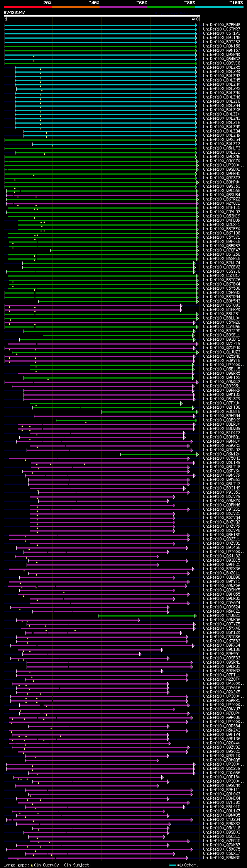Select the UniRef100_Q9SJ54 label
Image resolution: width=247 pixels, height=868 pixels.
click(x=222, y=139)
